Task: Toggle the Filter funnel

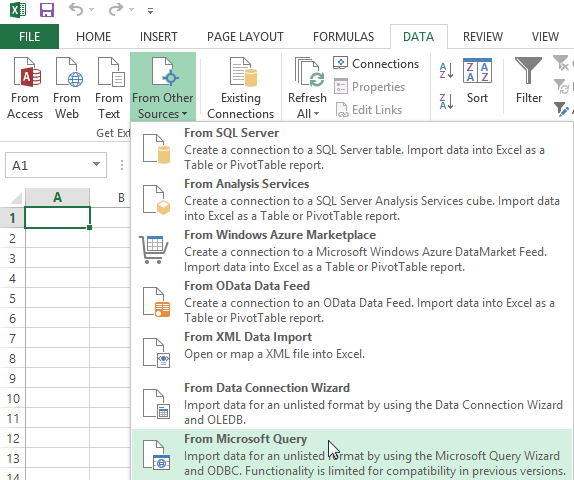Action: 529,81
